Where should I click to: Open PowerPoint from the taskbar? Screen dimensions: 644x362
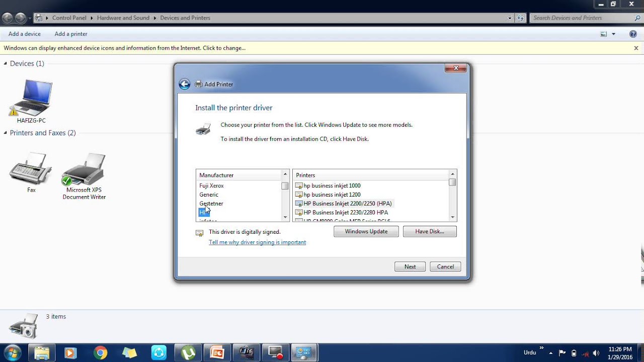point(217,353)
